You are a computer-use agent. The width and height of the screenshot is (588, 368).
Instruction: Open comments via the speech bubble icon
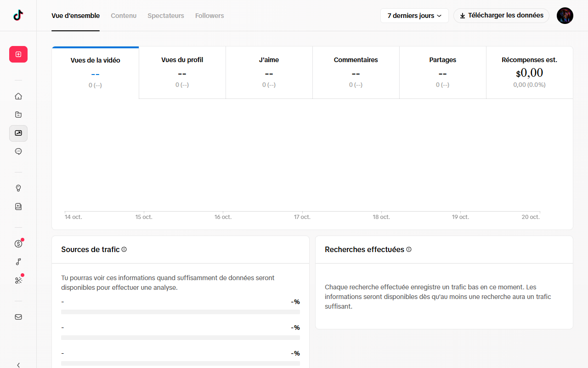(18, 151)
